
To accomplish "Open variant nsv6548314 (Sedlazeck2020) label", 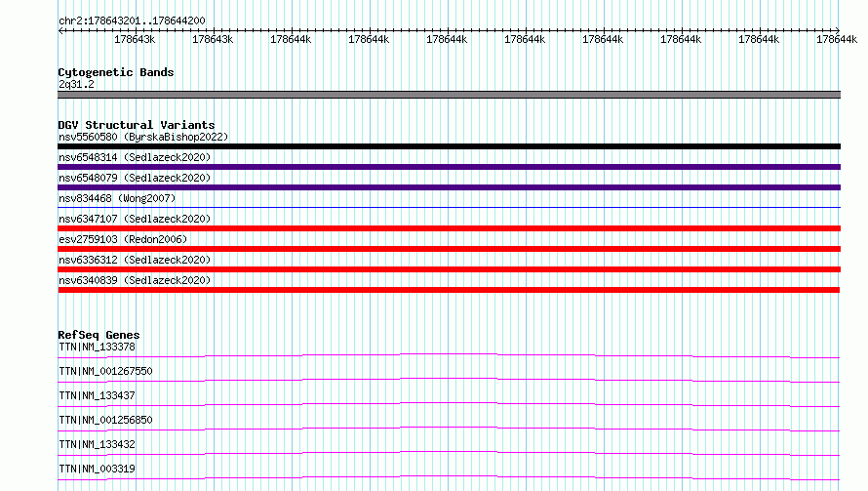I will (135, 157).
